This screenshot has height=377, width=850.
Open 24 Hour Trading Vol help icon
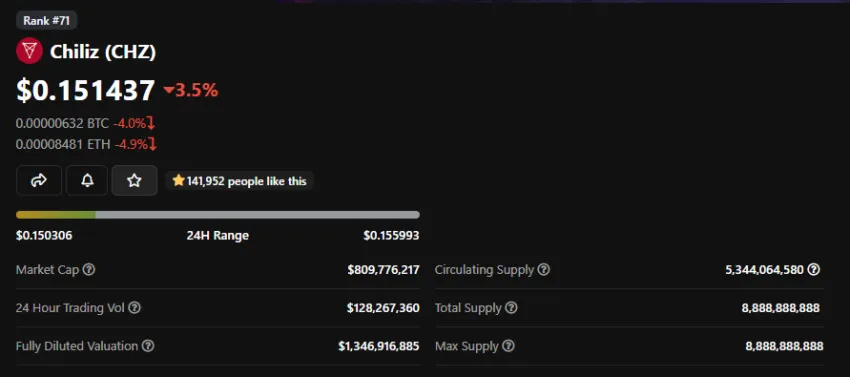click(134, 308)
